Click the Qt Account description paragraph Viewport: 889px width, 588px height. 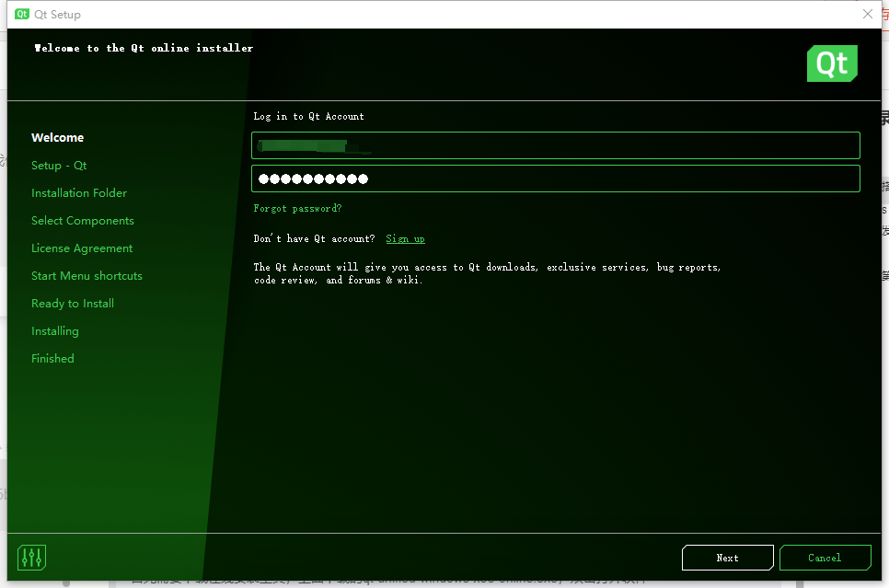tap(487, 273)
